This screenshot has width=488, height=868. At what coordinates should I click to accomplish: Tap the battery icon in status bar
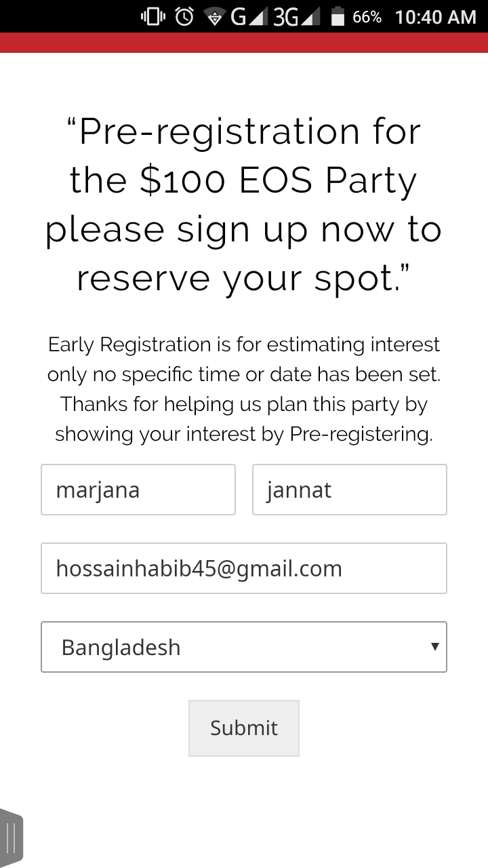(x=338, y=16)
